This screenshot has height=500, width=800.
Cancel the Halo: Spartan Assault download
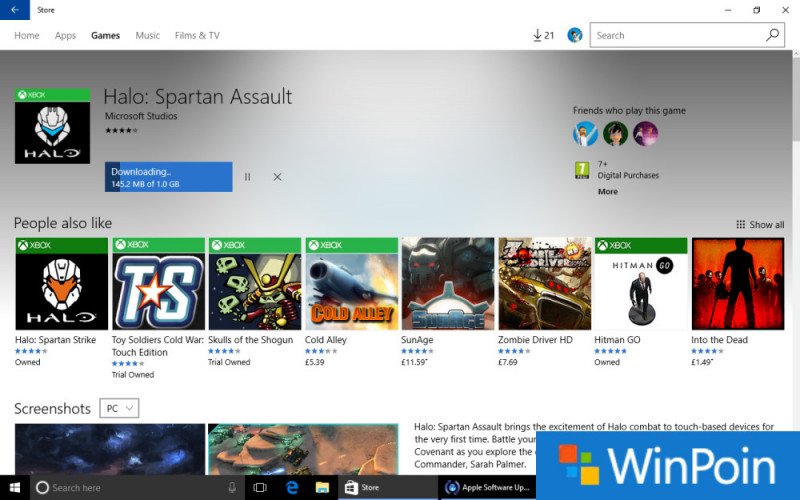278,177
